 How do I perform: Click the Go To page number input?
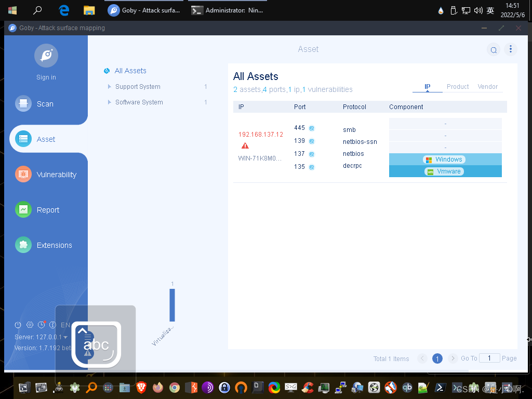tap(489, 358)
